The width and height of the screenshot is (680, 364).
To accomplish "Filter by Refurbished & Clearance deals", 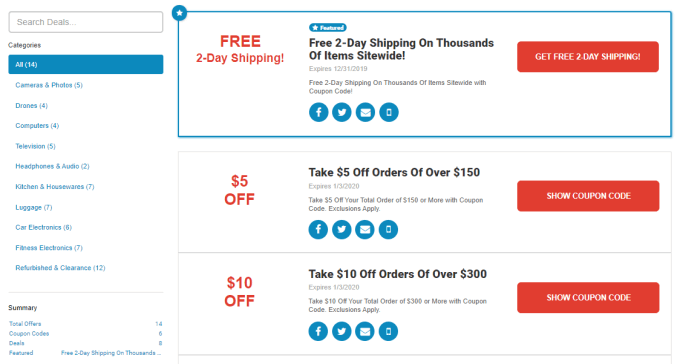I will (60, 268).
